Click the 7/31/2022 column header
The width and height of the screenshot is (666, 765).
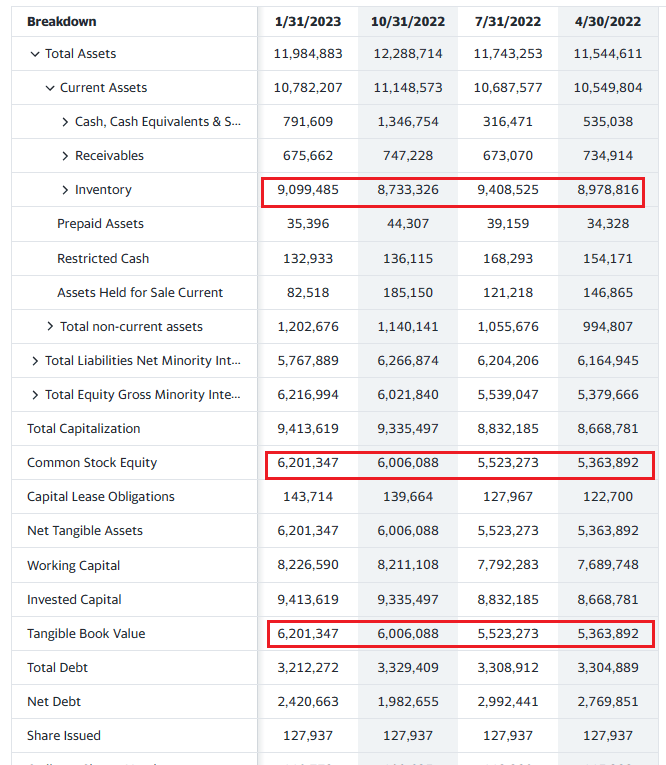click(x=507, y=22)
